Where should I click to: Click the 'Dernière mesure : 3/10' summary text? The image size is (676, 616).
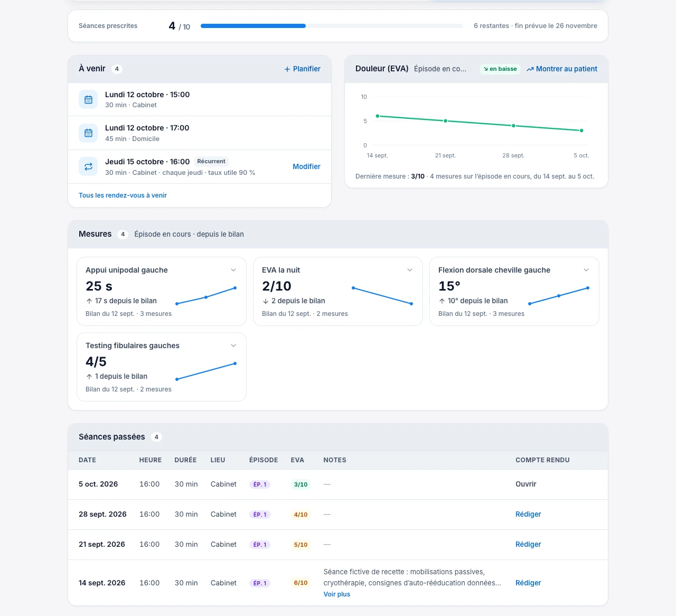tap(390, 176)
